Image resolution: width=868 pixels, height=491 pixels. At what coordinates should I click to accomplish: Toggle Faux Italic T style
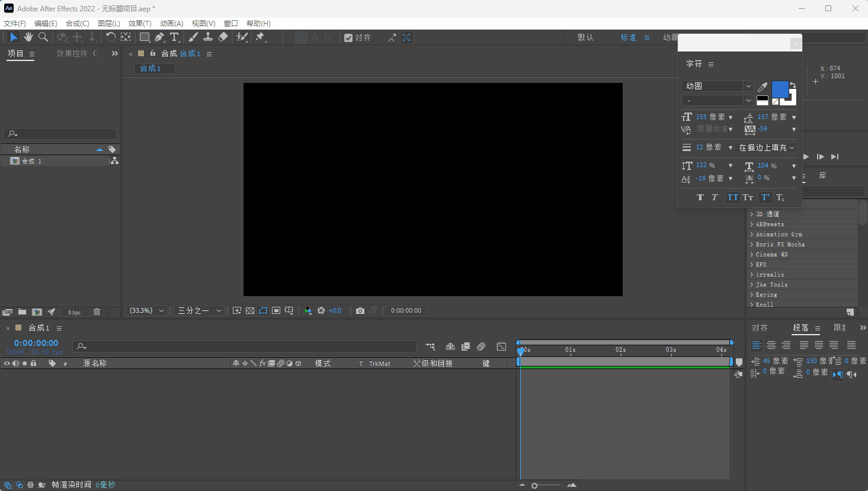click(715, 197)
